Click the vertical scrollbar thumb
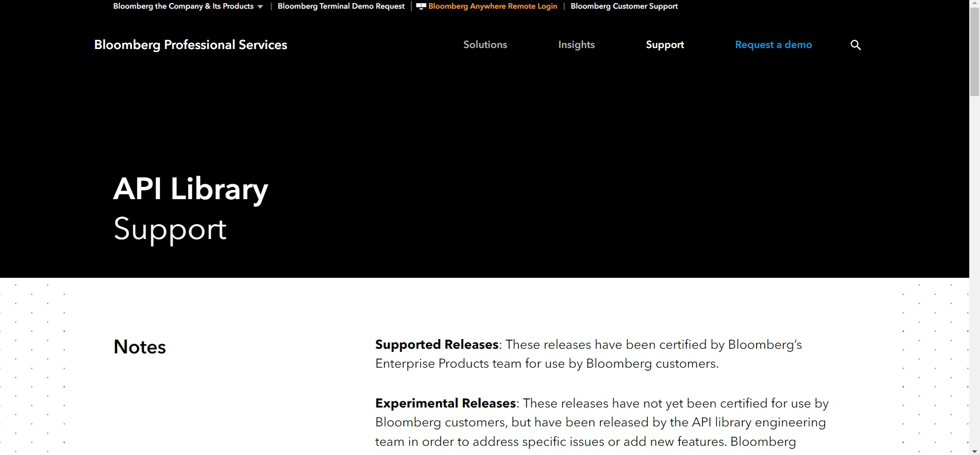The image size is (980, 455). tap(974, 52)
